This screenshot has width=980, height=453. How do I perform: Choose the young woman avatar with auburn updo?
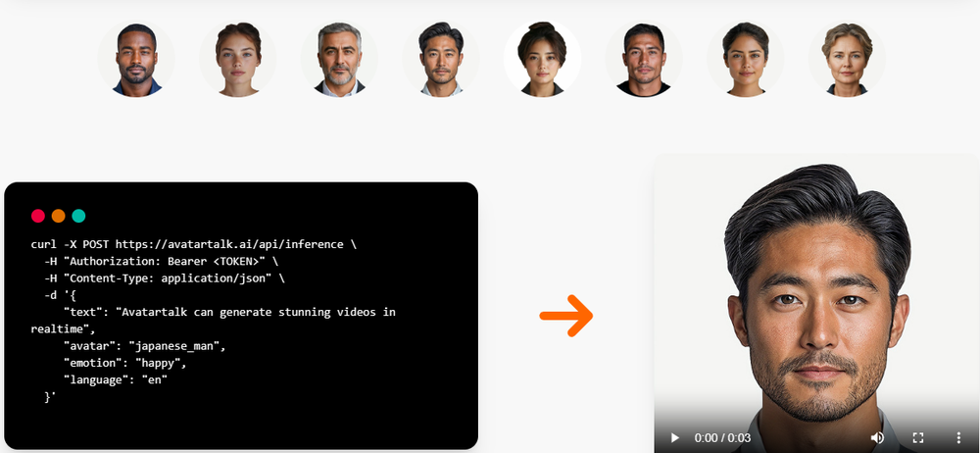(x=237, y=59)
